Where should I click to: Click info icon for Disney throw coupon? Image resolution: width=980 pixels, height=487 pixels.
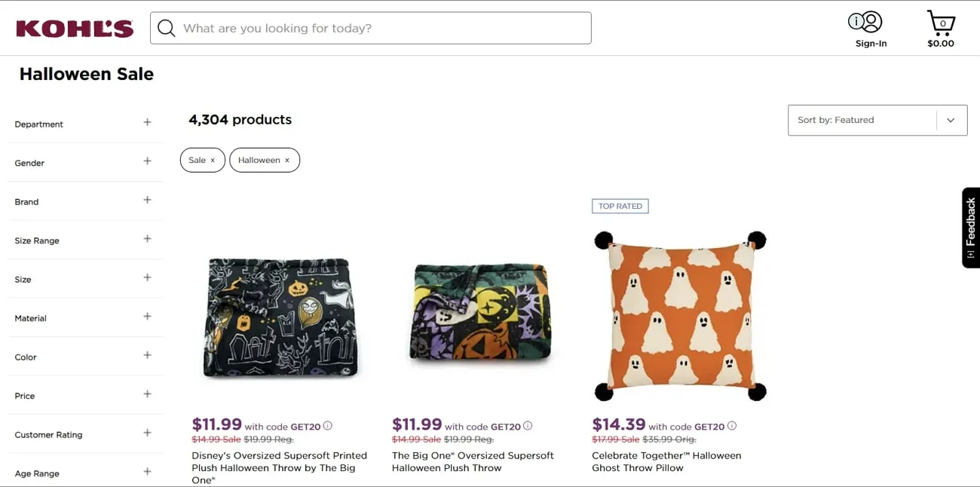328,426
